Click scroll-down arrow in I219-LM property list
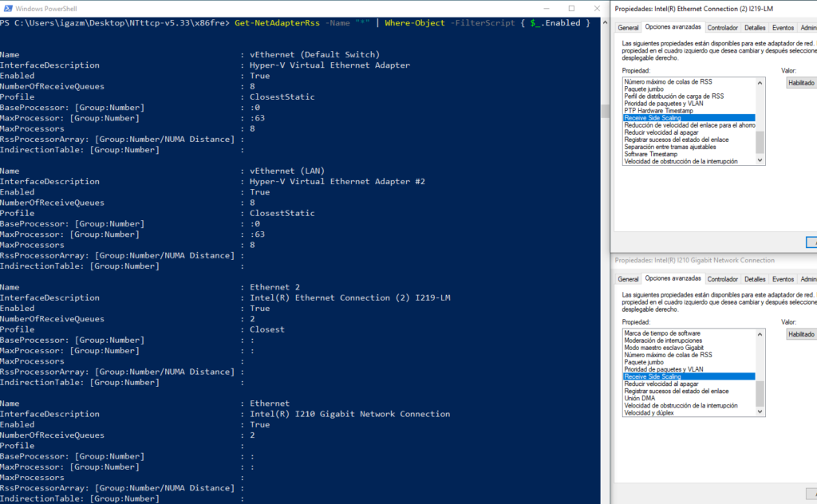 (760, 161)
